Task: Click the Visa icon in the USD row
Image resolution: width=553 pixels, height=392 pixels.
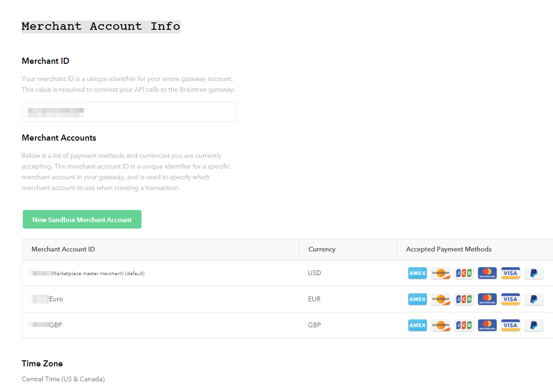Action: (x=510, y=273)
